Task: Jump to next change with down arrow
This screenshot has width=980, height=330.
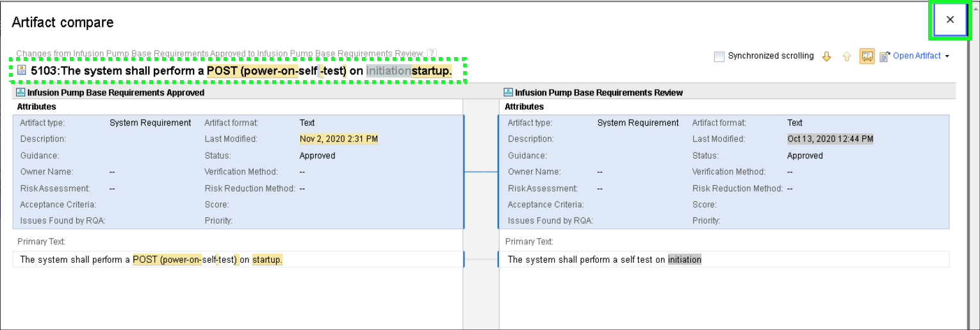Action: click(x=826, y=56)
